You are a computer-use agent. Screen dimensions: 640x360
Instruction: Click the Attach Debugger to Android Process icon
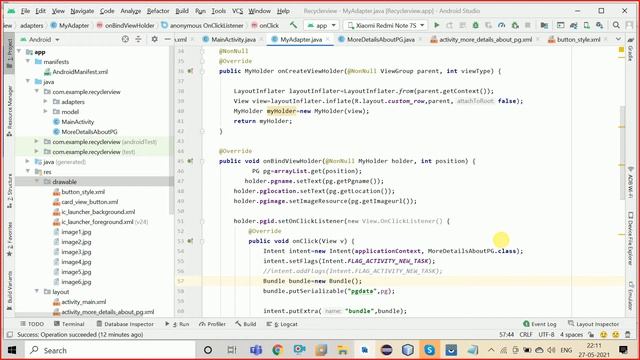click(x=515, y=25)
